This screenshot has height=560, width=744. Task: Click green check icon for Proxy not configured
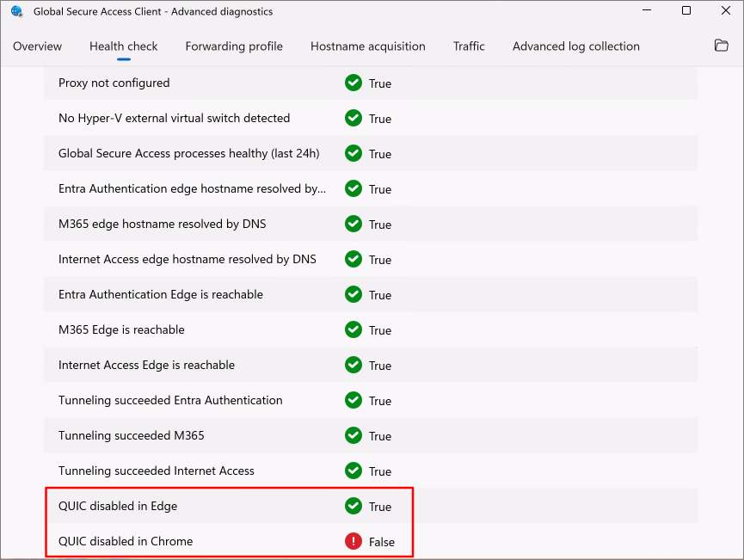pos(353,83)
